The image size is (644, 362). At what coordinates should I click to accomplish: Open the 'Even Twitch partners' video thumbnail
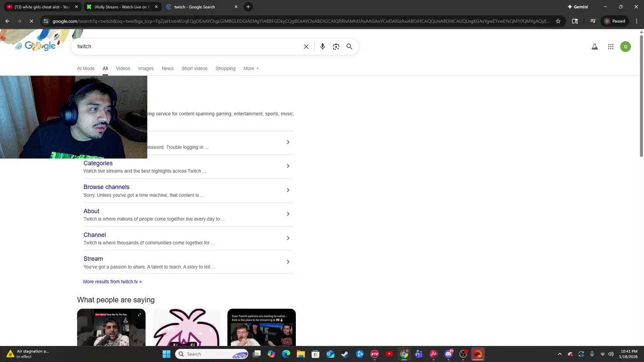[262, 327]
